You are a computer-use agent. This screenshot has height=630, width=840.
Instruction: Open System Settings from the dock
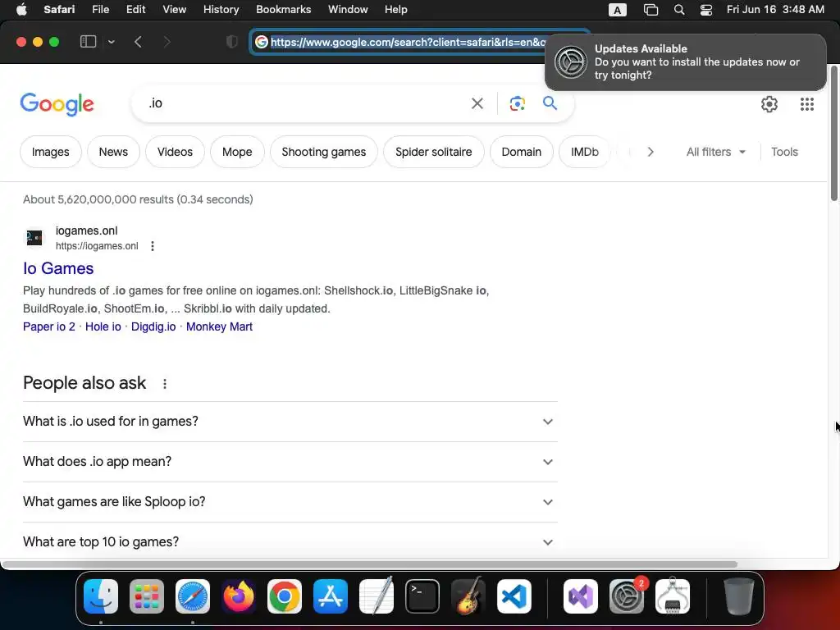pyautogui.click(x=626, y=596)
